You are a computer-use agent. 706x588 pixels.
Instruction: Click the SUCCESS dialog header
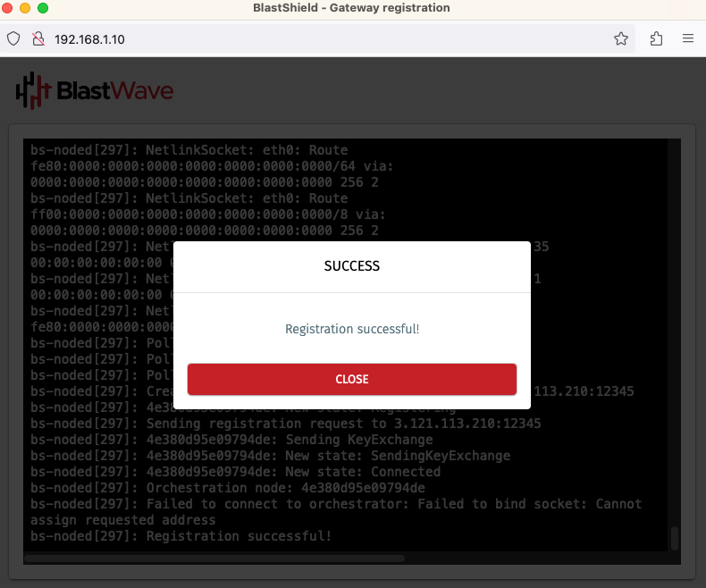tap(351, 266)
